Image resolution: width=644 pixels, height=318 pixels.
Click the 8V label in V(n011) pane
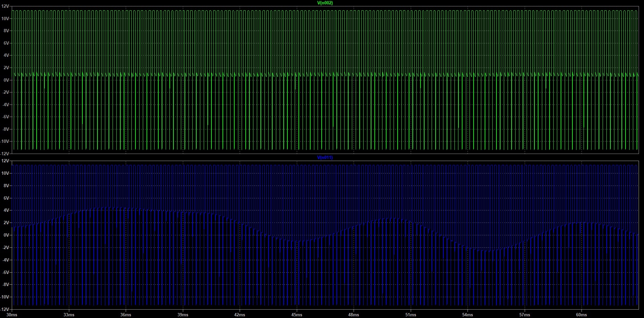(6, 186)
